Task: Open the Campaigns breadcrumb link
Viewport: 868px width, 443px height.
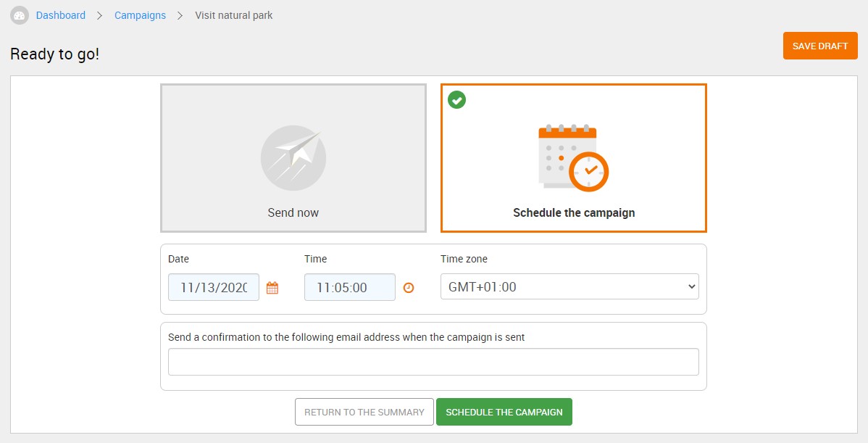Action: click(140, 15)
